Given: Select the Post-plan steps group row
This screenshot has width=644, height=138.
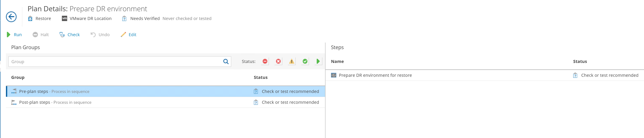Looking at the screenshot, I should (125, 102).
